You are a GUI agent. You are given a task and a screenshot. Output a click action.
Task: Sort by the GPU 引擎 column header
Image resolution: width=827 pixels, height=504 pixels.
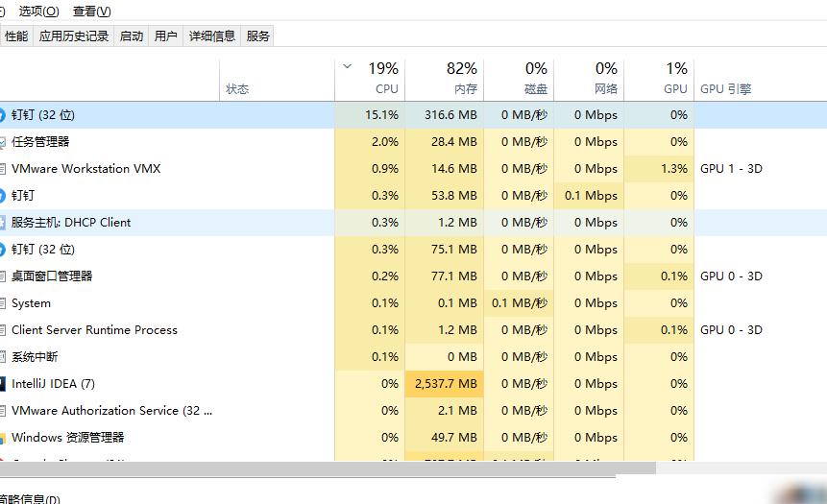coord(760,80)
